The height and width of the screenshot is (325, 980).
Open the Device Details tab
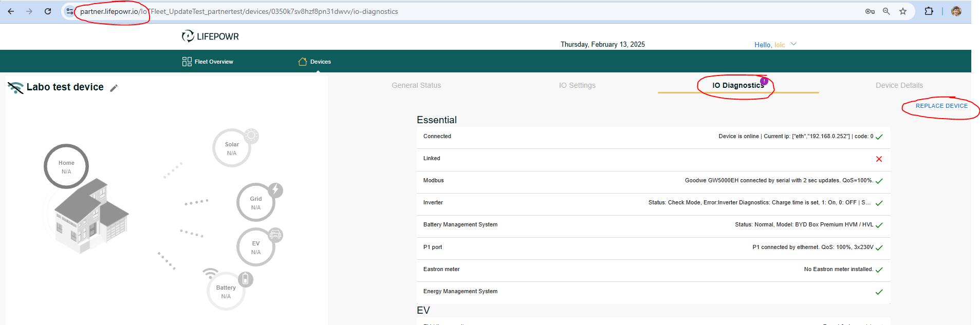(x=899, y=85)
